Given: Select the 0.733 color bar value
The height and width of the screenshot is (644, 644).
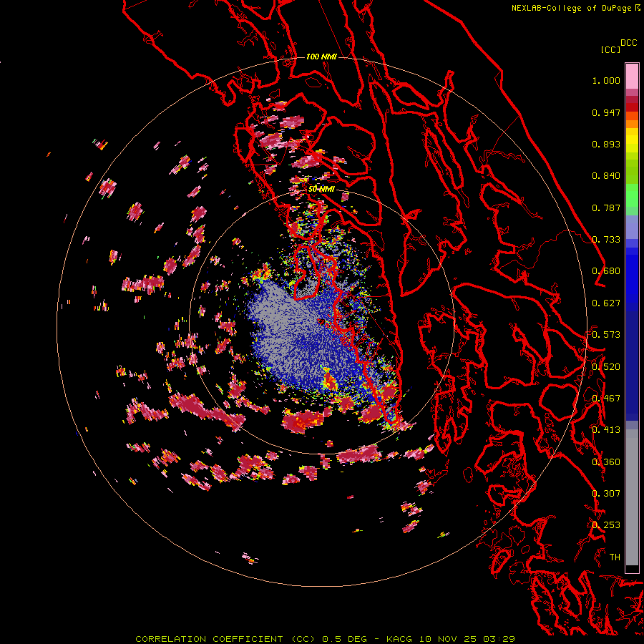Looking at the screenshot, I should point(606,240).
